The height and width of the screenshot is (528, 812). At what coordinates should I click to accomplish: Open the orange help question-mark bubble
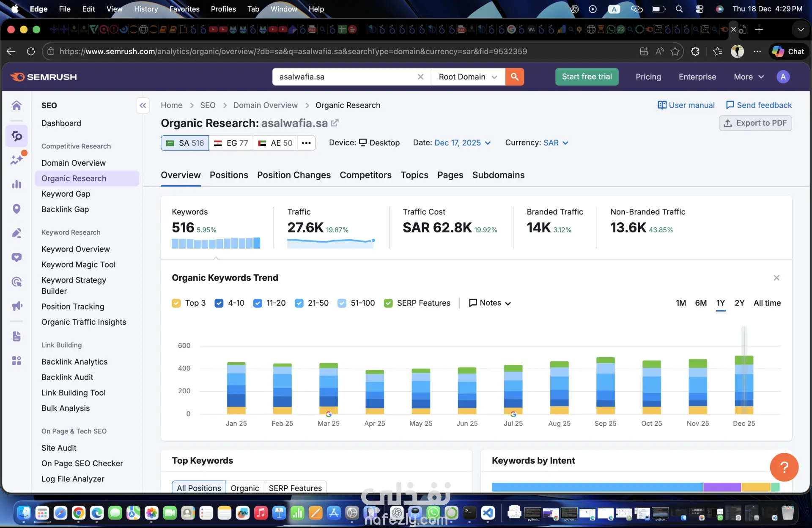(784, 467)
